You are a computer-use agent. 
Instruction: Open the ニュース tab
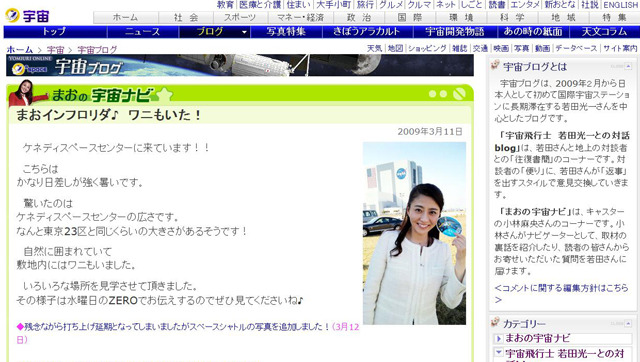(x=142, y=31)
